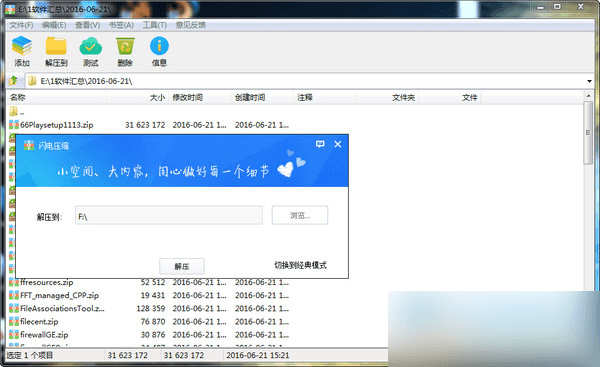
Task: Select the file FFT_managed_CPP.zip
Action: click(x=59, y=295)
